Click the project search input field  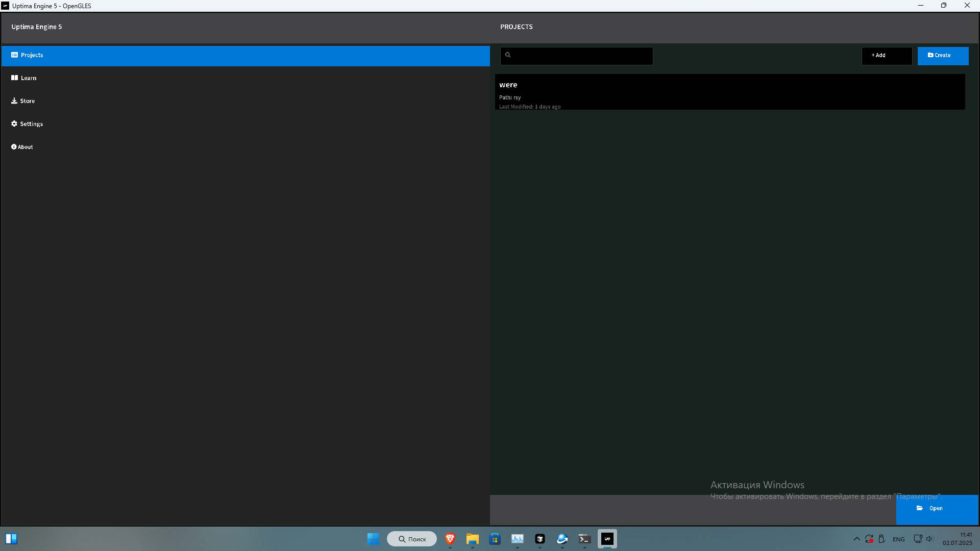(x=577, y=56)
